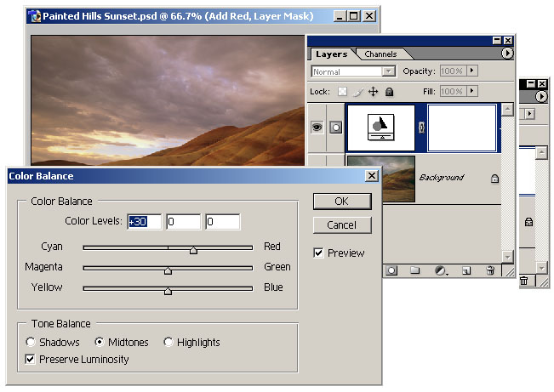Click the trash icon in rear palette

pyautogui.click(x=524, y=281)
